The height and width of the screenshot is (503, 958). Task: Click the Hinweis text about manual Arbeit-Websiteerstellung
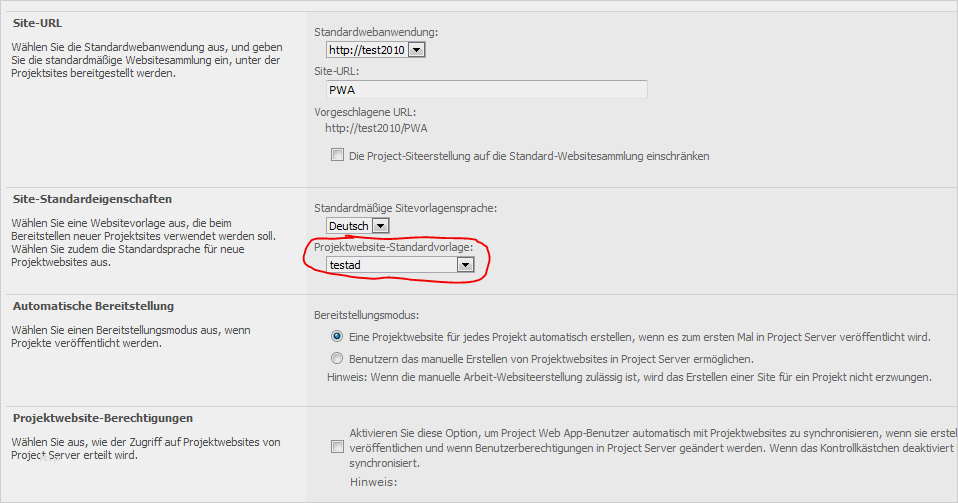[630, 378]
